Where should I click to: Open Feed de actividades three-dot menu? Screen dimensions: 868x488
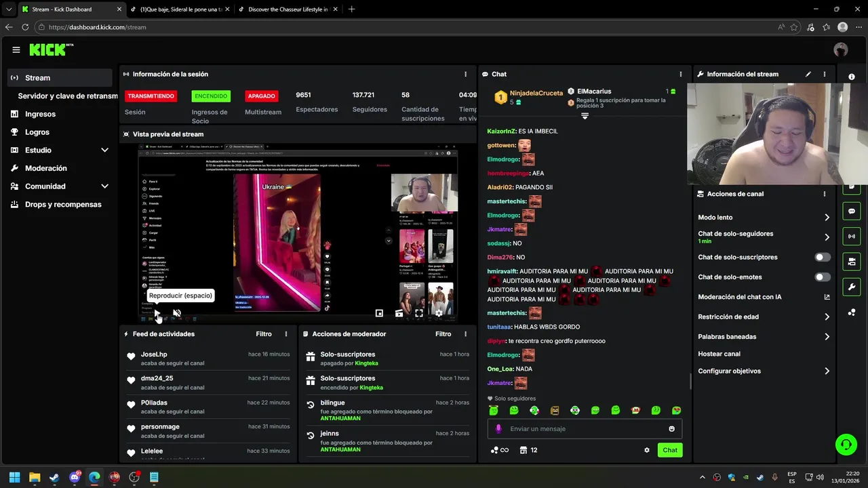[x=286, y=334]
